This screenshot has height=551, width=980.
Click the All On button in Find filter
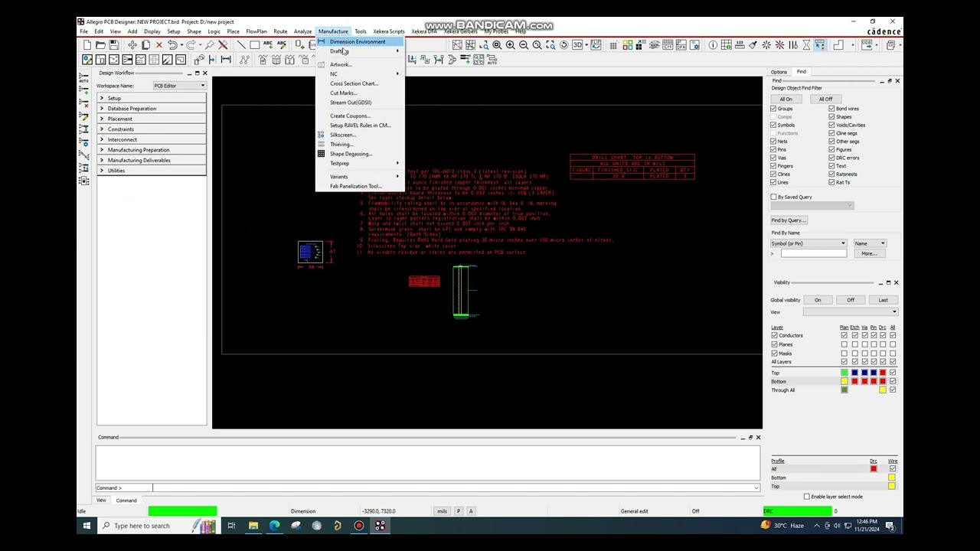point(786,99)
